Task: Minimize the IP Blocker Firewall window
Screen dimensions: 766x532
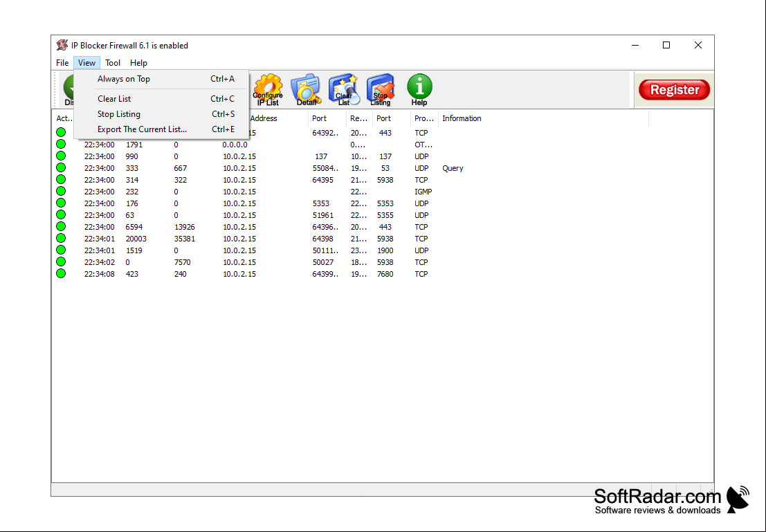Action: pos(635,45)
